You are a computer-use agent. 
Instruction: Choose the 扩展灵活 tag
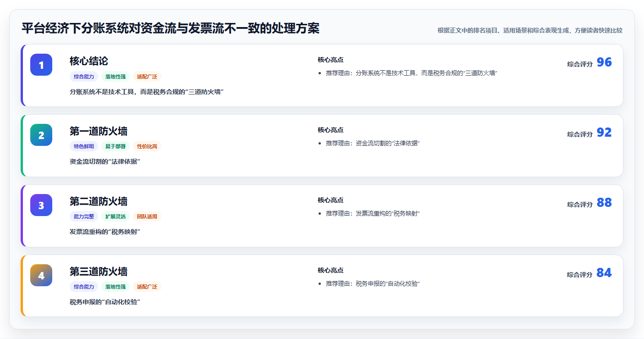click(116, 217)
